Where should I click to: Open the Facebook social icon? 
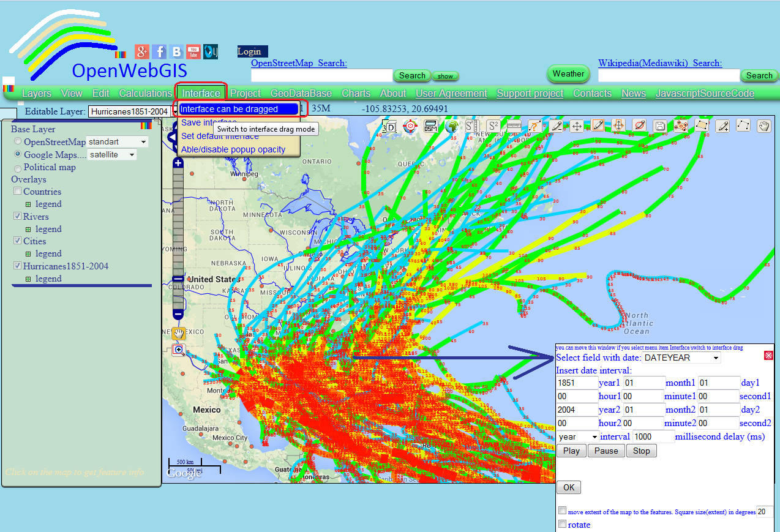pyautogui.click(x=159, y=52)
